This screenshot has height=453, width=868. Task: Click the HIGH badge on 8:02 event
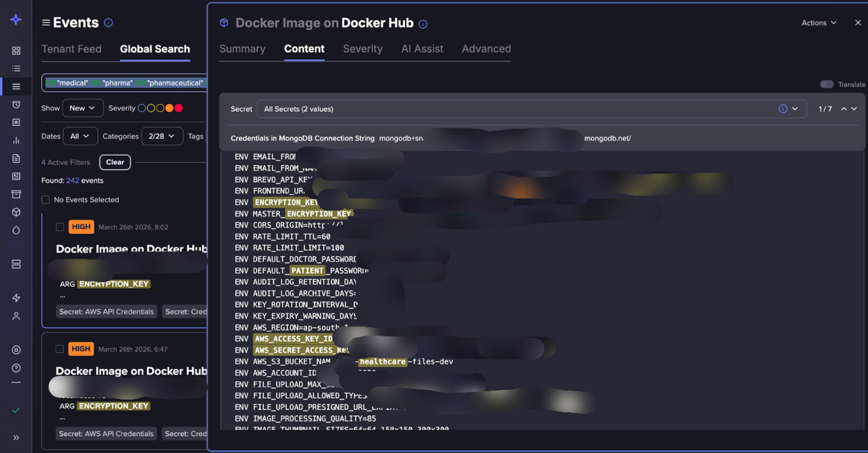[x=81, y=227]
